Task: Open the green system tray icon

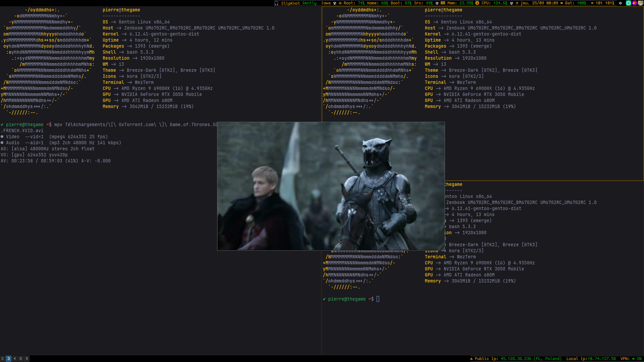Action: [x=629, y=3]
